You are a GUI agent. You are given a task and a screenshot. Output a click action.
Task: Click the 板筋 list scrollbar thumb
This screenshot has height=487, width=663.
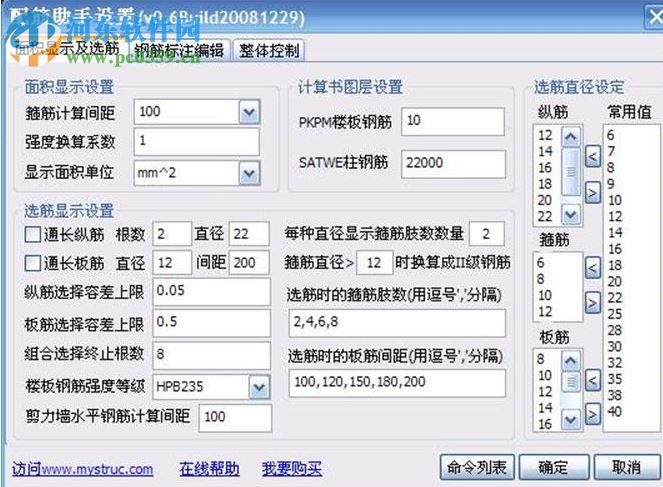click(x=571, y=381)
